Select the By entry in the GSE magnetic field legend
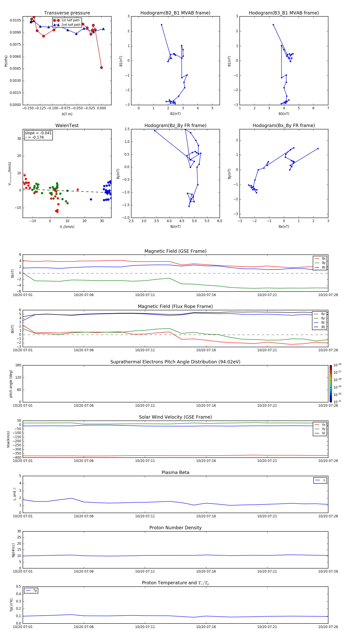The width and height of the screenshot is (351, 644). (x=320, y=263)
